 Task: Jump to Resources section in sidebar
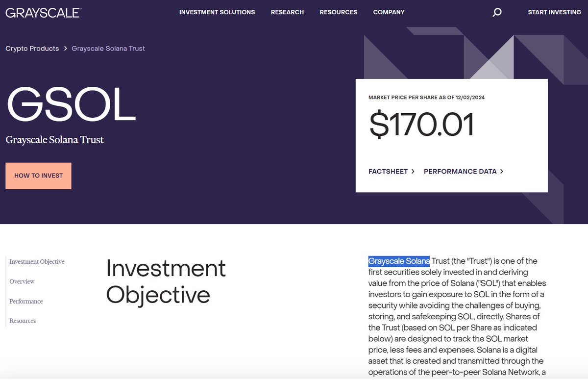tap(23, 321)
